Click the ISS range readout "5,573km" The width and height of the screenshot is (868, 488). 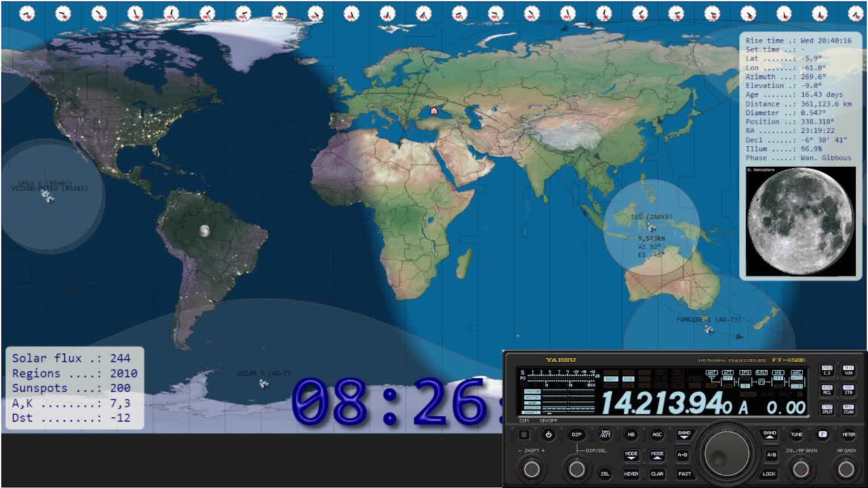(x=652, y=239)
